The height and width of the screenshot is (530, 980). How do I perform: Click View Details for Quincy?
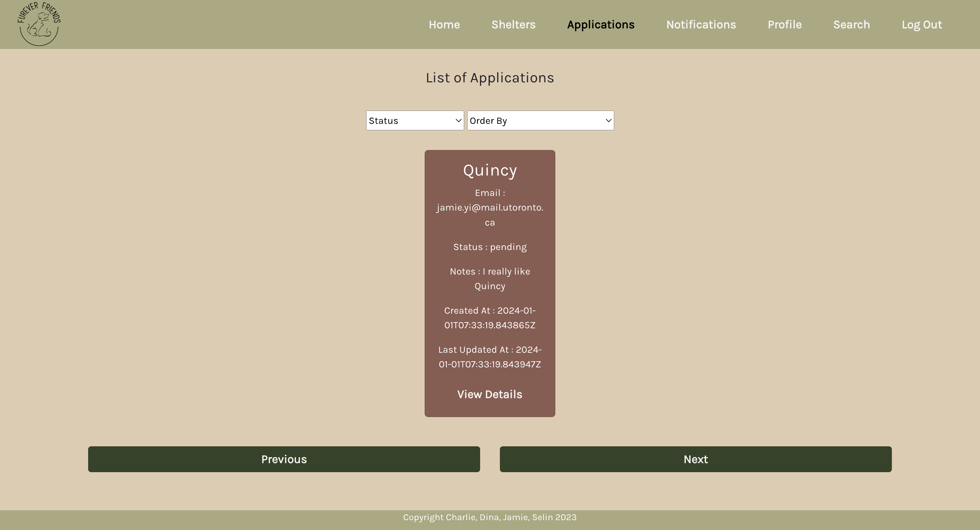click(490, 394)
